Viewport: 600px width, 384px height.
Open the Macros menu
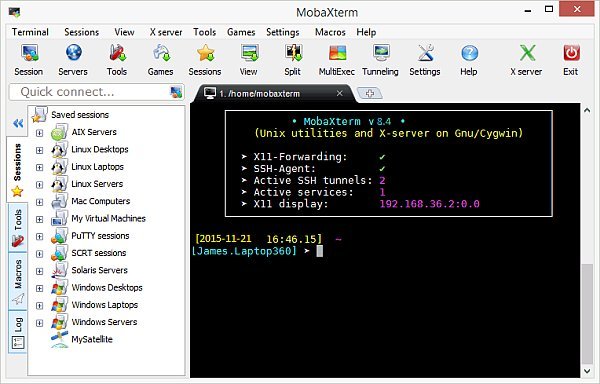click(x=330, y=32)
